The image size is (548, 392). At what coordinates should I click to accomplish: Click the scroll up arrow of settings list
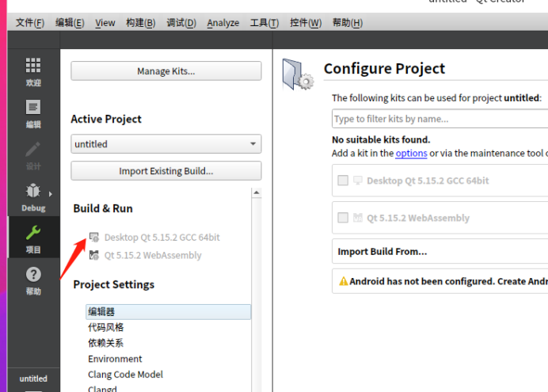click(x=257, y=192)
